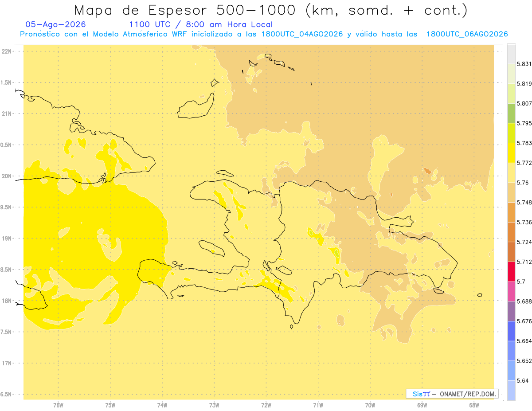This screenshot has width=532, height=411.
Task: Click the init time "1800UTC_04AGO2026"
Action: (x=302, y=34)
